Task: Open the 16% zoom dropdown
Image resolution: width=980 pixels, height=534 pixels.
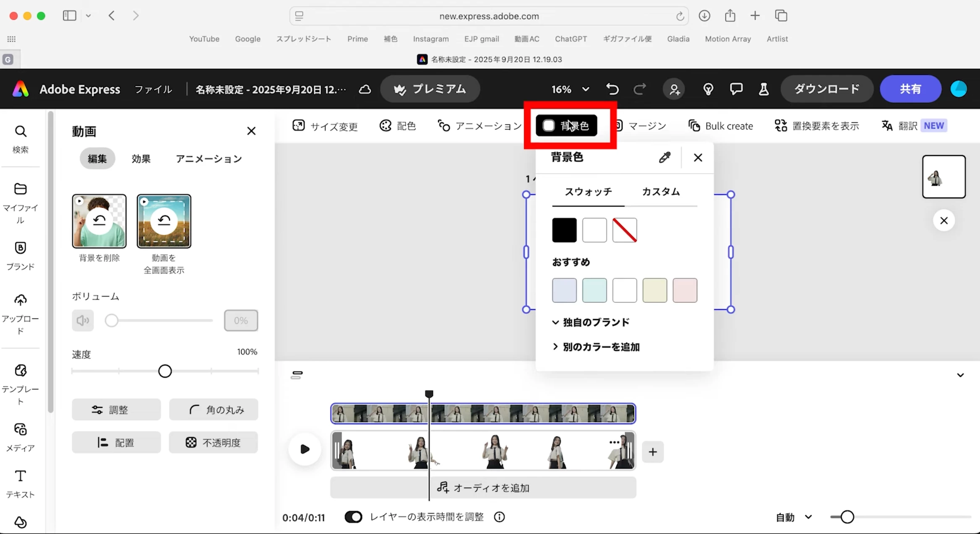Action: coord(570,89)
